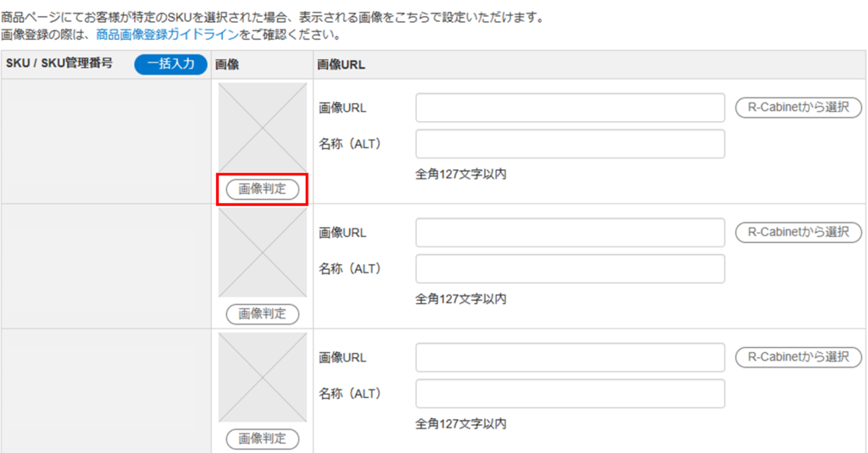Screen dimensions: 868x453
Task: Click the third row's image placeholder thumbnail
Action: (x=262, y=377)
